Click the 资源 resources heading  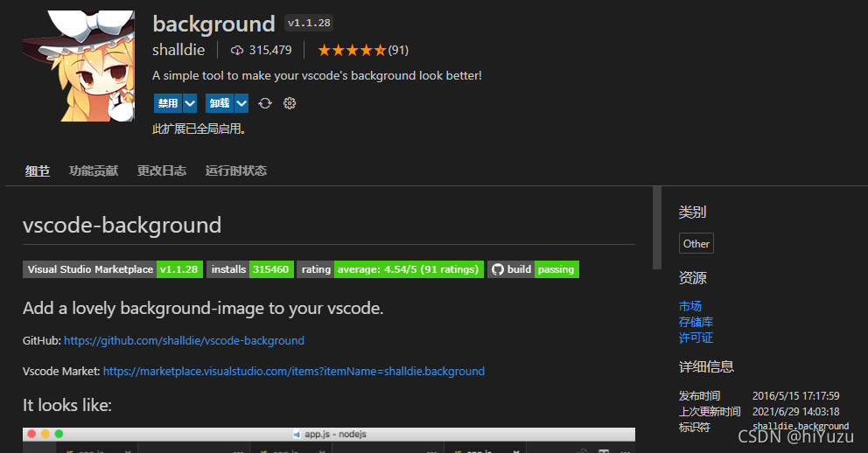692,278
